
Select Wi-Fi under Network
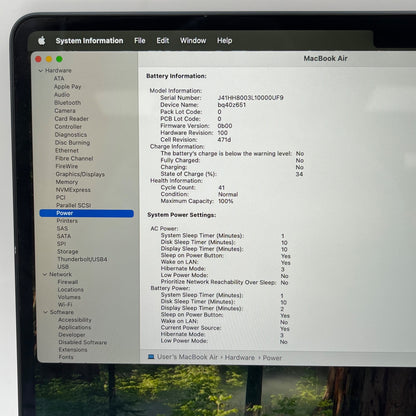[x=65, y=305]
